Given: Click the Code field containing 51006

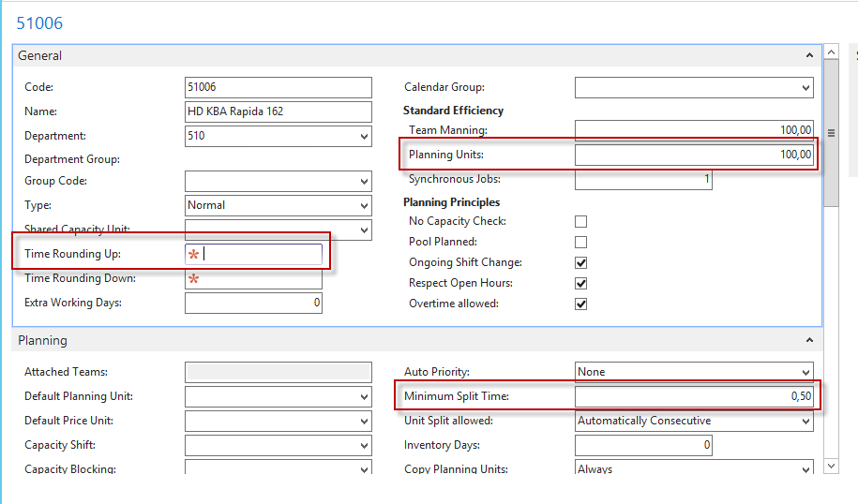Looking at the screenshot, I should (x=278, y=87).
